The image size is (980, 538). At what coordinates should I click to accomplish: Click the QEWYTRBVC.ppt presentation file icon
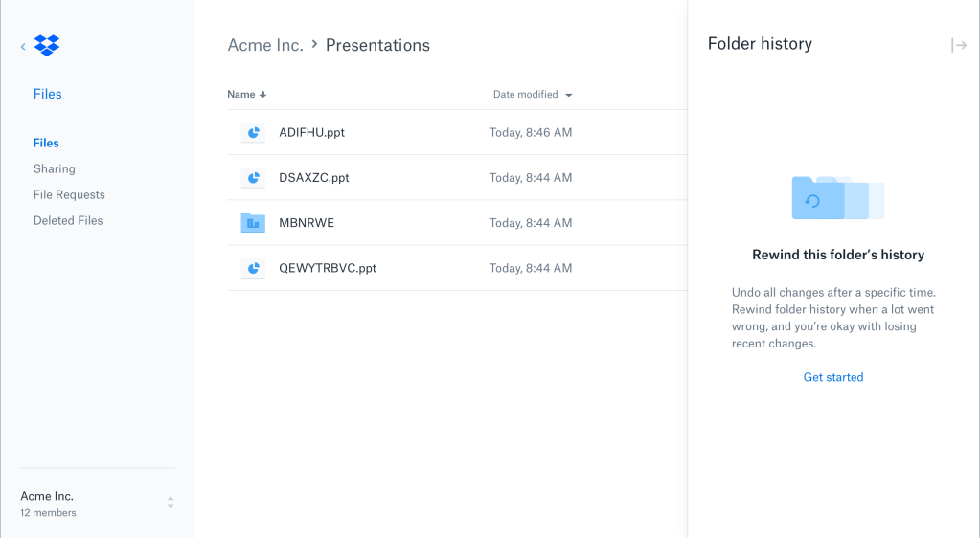(253, 268)
